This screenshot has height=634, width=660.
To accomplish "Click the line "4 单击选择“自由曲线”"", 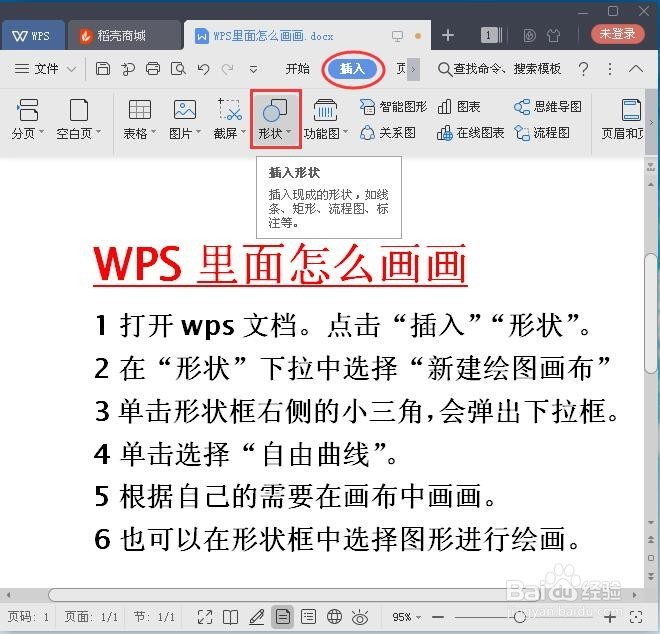I will pos(246,454).
